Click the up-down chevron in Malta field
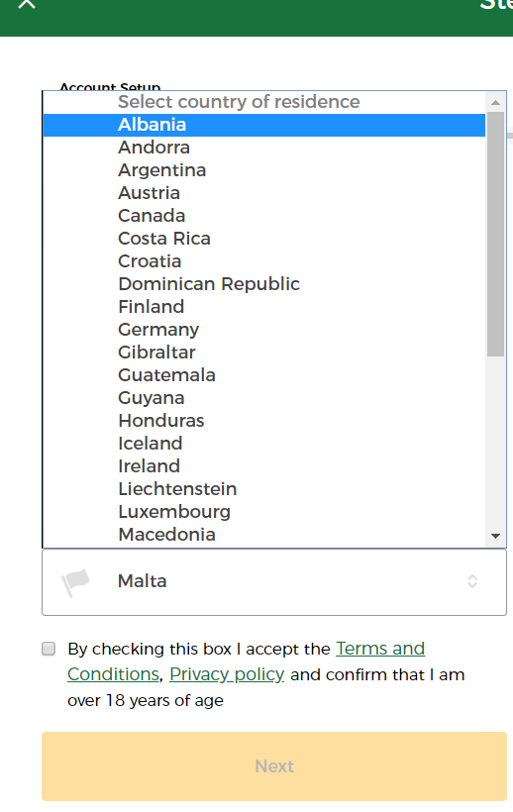 (472, 581)
